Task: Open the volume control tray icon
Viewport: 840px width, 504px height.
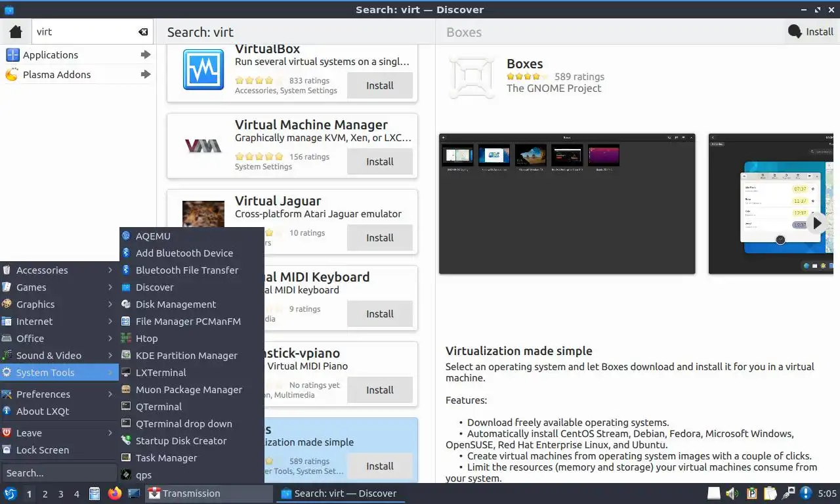Action: pos(732,493)
